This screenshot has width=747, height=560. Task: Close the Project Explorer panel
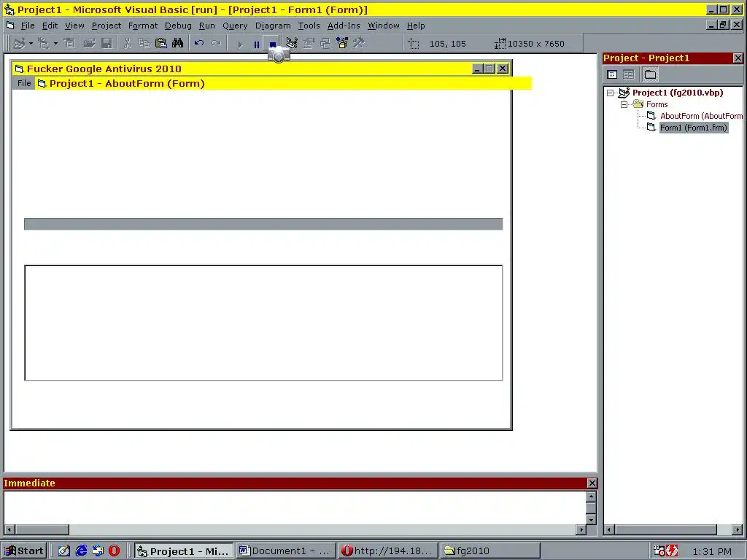tap(738, 58)
